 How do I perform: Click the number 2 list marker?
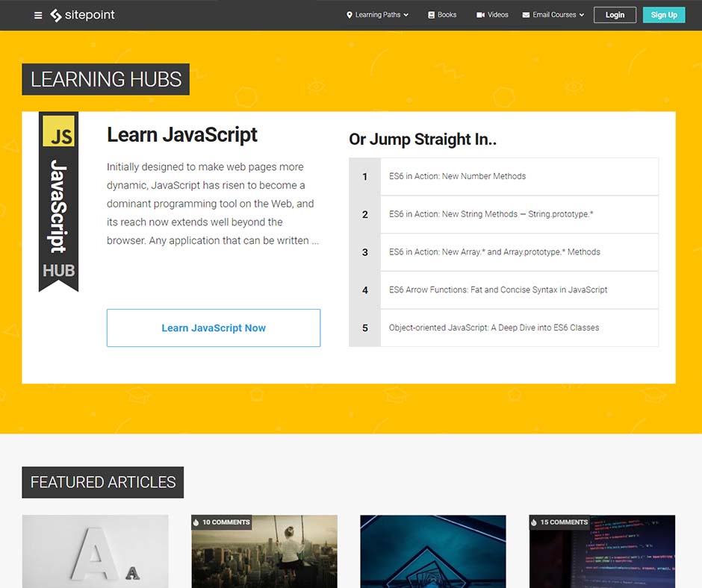[x=365, y=214]
